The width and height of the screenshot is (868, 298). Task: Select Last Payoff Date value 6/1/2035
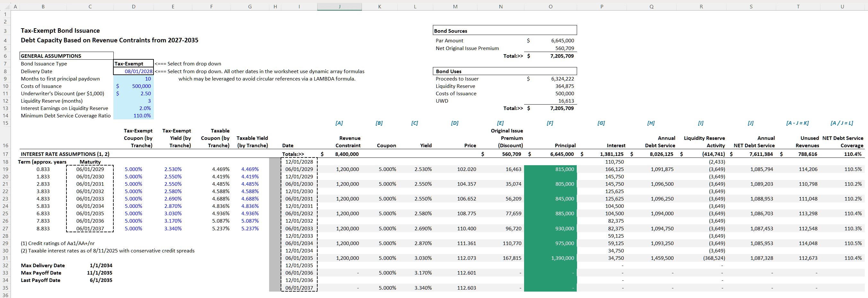(101, 280)
